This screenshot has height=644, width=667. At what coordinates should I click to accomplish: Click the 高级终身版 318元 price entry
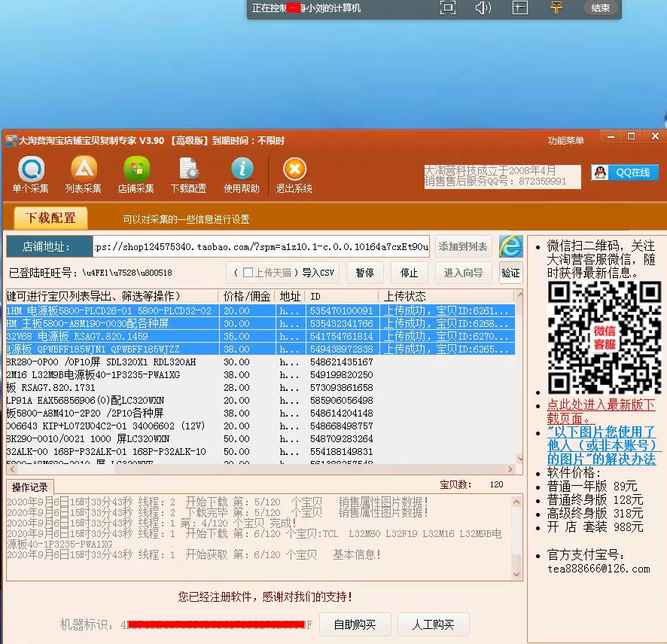point(595,513)
